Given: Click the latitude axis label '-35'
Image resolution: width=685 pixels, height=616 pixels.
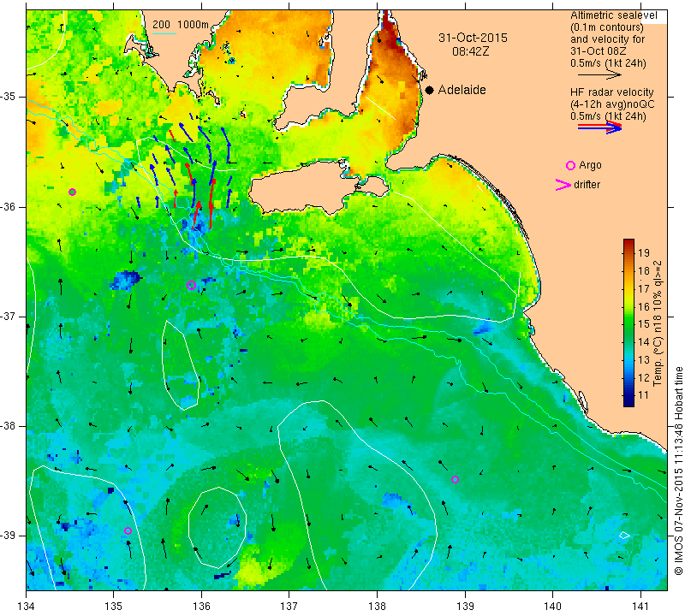Looking at the screenshot, I should (8, 97).
